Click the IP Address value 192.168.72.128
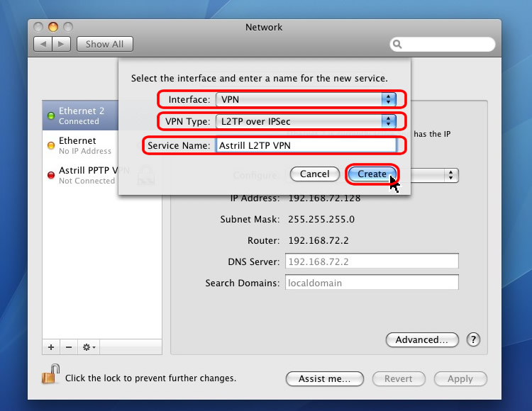Image resolution: width=532 pixels, height=411 pixels. coord(324,198)
